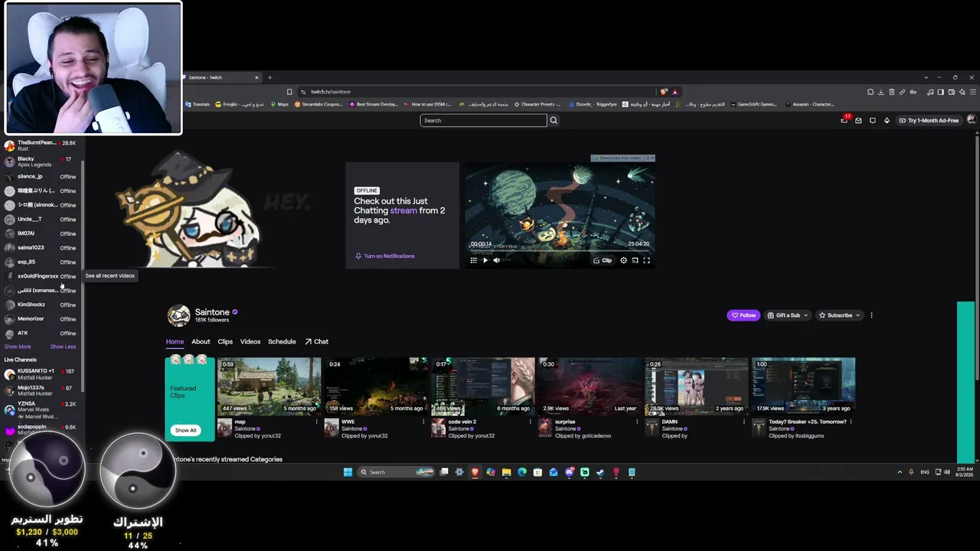This screenshot has width=980, height=551.
Task: Mute the video player volume
Action: coord(496,260)
